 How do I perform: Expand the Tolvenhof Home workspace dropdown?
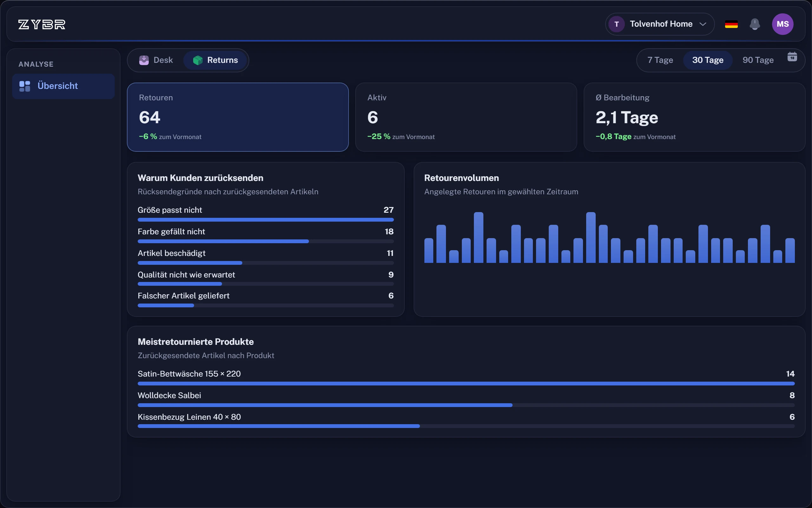[x=660, y=24]
